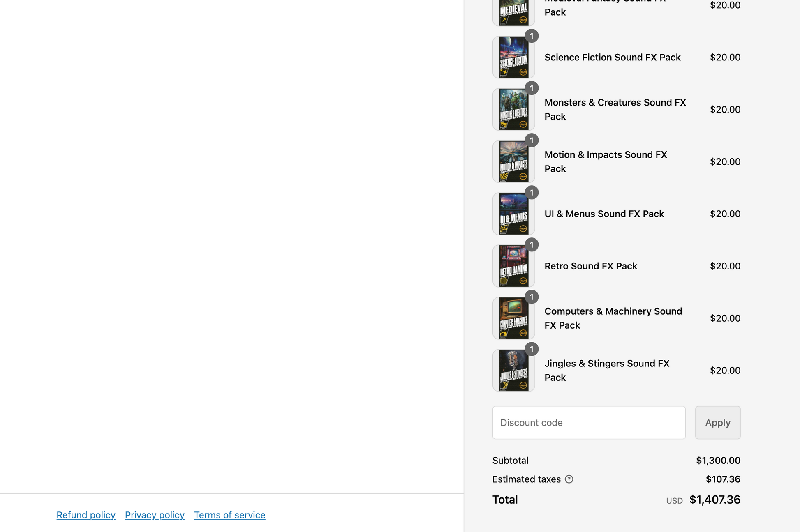This screenshot has width=800, height=532.
Task: Click the Monsters & Creatures pack cover image
Action: pyautogui.click(x=513, y=109)
